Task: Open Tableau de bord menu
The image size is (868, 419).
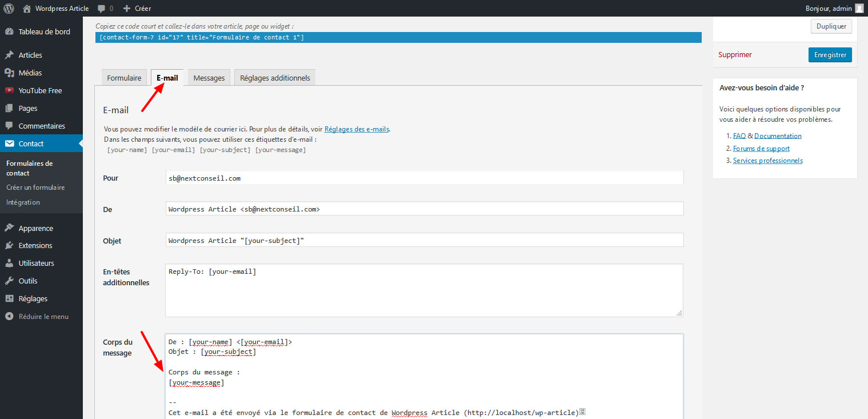Action: 44,31
